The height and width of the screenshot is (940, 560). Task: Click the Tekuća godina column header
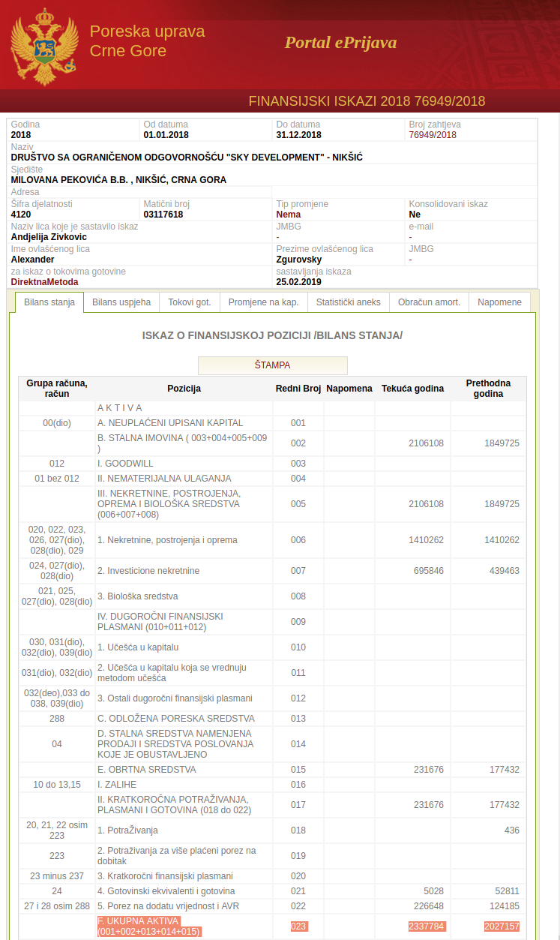point(412,389)
